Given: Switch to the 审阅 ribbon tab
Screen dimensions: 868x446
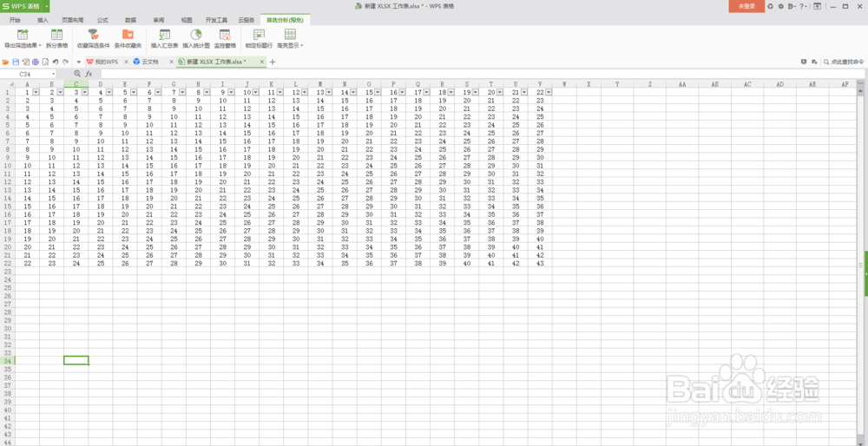Looking at the screenshot, I should click(x=159, y=20).
